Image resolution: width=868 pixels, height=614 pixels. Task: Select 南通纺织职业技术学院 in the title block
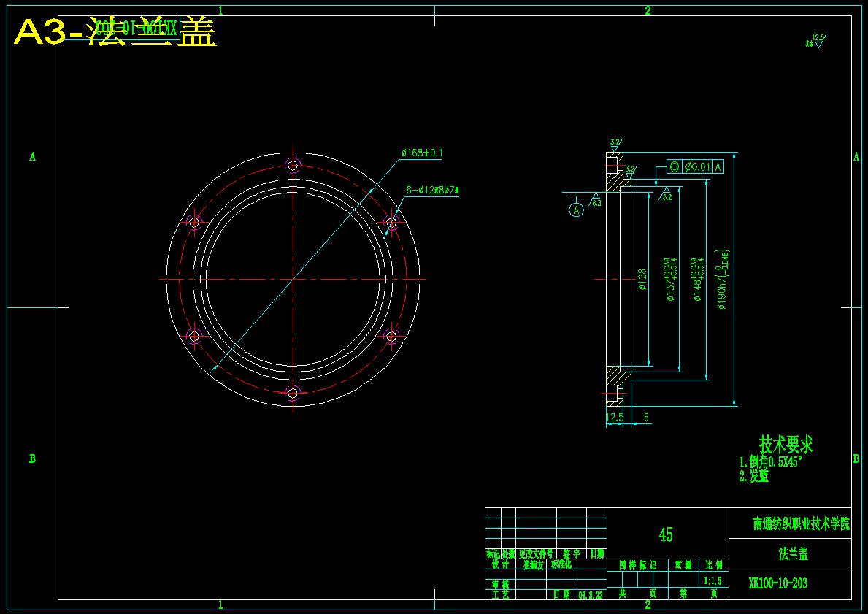(x=801, y=523)
